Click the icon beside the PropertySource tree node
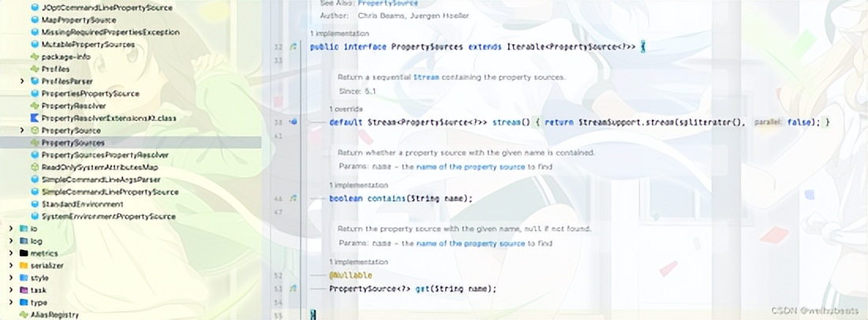The height and width of the screenshot is (320, 868). click(x=35, y=130)
